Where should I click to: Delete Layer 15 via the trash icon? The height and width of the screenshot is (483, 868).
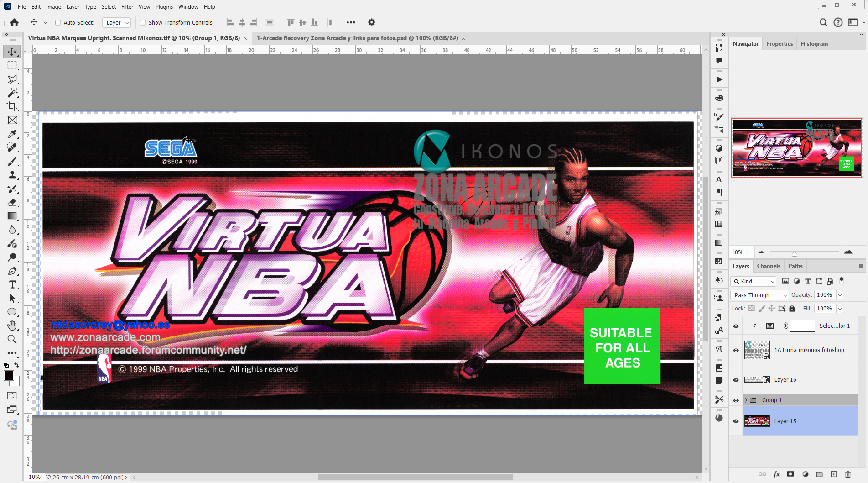(847, 474)
